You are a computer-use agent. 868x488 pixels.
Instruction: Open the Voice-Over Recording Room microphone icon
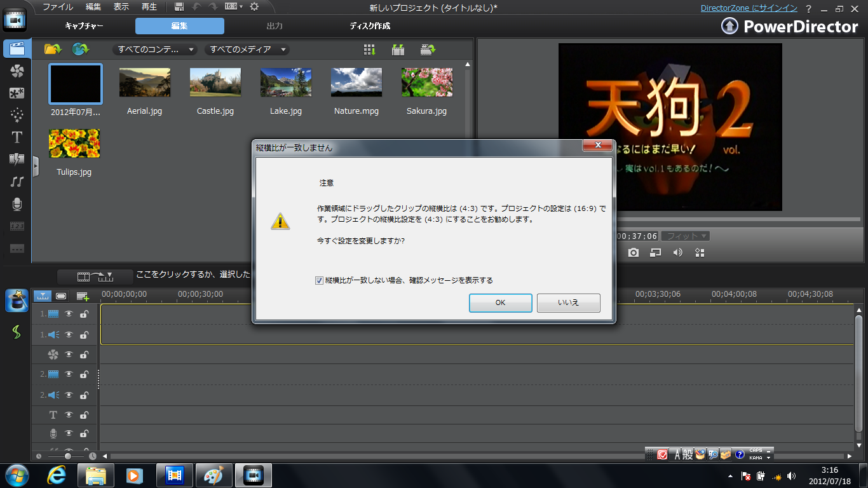[17, 204]
